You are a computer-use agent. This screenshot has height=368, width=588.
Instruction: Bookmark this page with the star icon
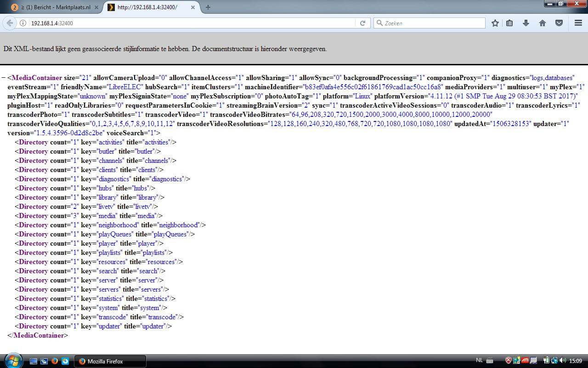[x=495, y=23]
